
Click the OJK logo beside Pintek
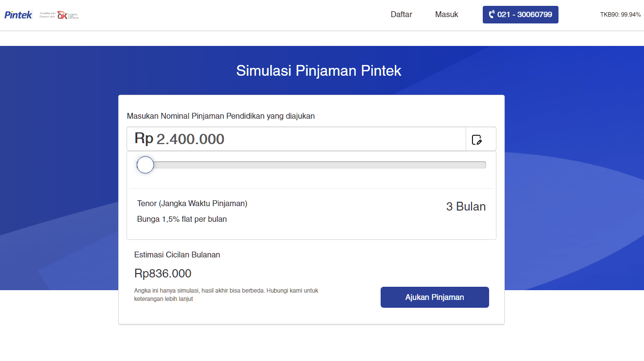pos(63,15)
